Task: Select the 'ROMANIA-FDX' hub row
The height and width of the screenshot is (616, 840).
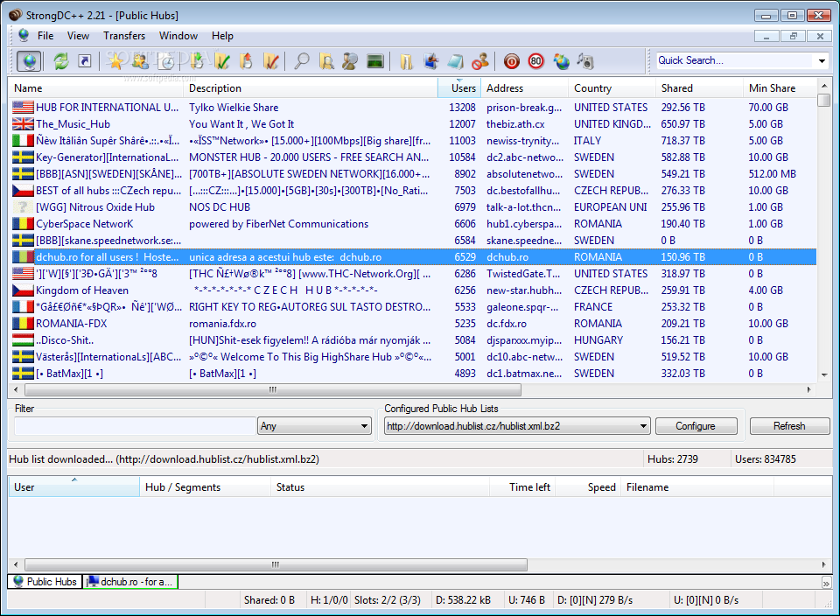Action: tap(412, 323)
